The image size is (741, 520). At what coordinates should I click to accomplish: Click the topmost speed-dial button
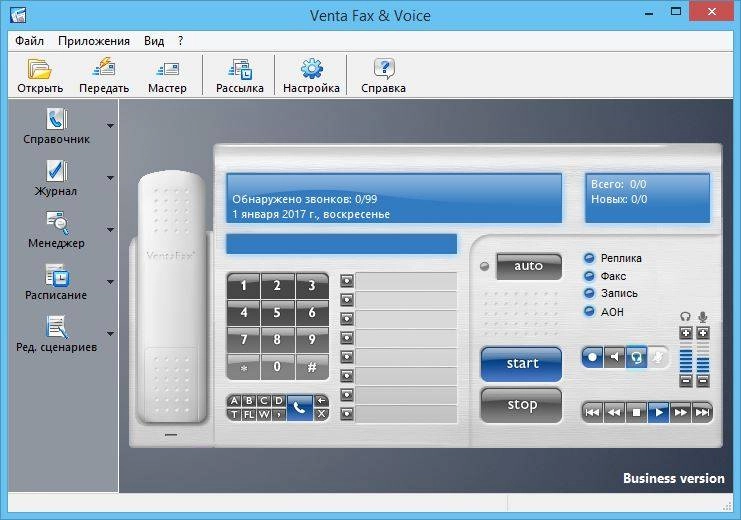click(x=347, y=281)
